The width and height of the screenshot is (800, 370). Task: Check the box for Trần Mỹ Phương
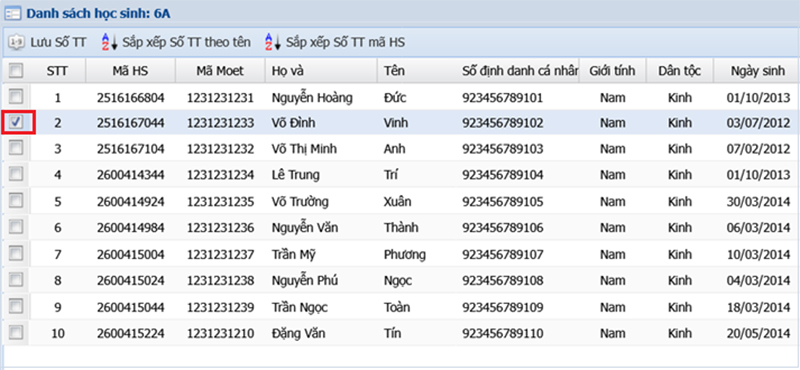(x=16, y=253)
